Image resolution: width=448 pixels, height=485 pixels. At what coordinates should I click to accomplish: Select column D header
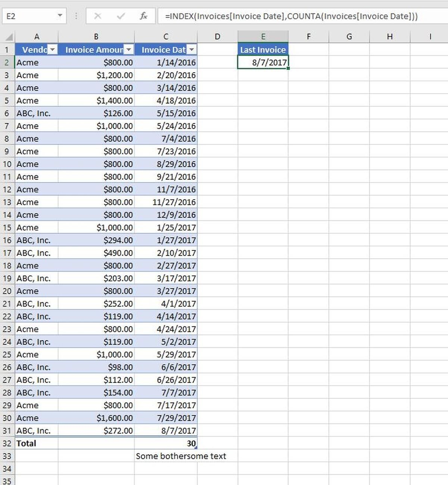(x=218, y=37)
